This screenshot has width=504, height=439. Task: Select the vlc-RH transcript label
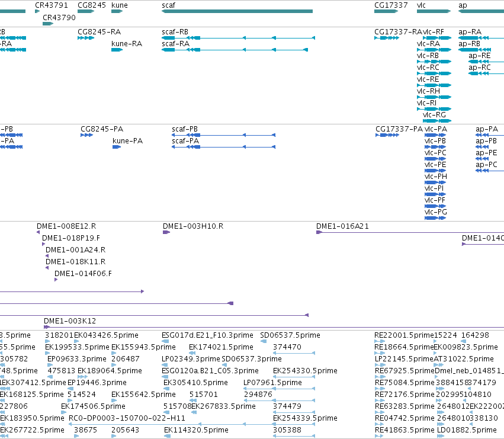tap(428, 91)
